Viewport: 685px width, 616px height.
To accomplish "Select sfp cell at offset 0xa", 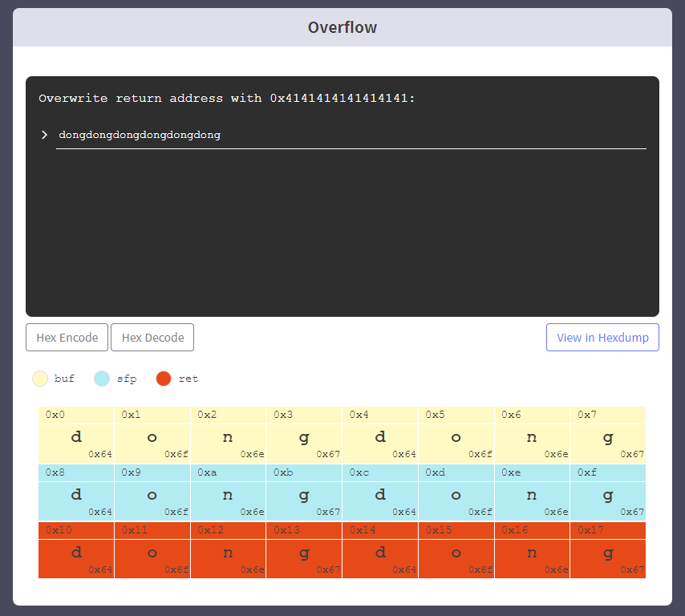I will tap(229, 492).
